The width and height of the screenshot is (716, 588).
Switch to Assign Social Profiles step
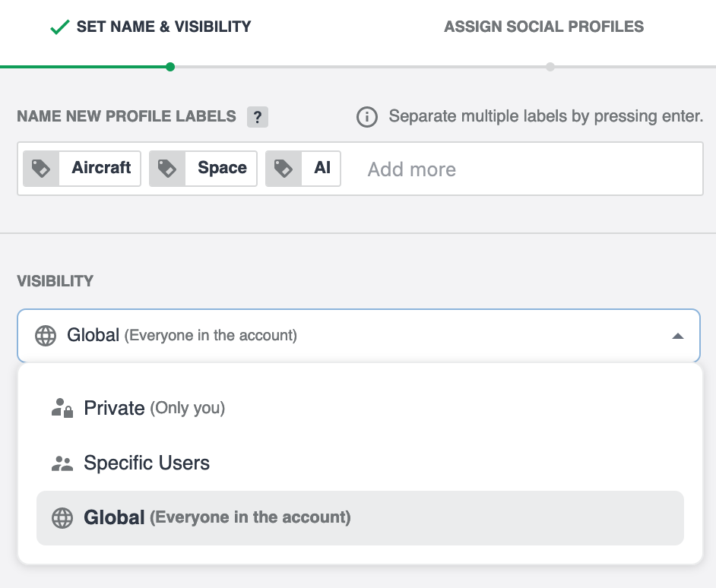pyautogui.click(x=543, y=27)
